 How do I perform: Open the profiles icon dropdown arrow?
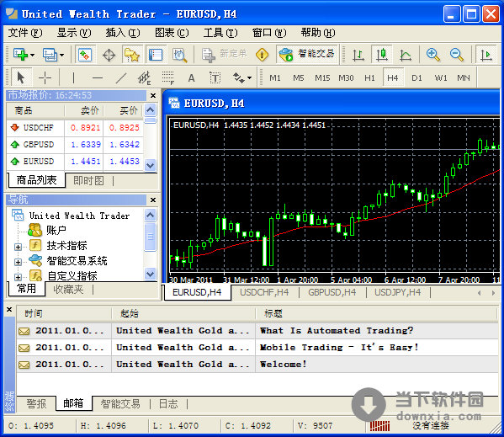tap(62, 55)
